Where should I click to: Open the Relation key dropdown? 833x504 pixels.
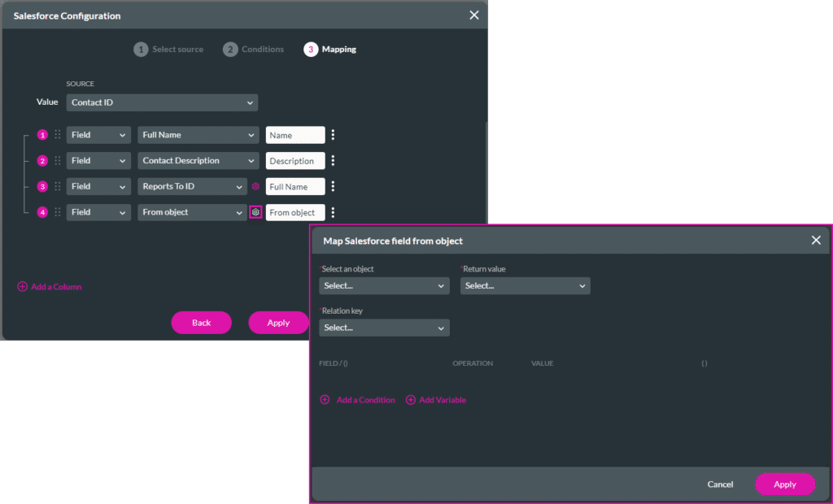tap(384, 328)
